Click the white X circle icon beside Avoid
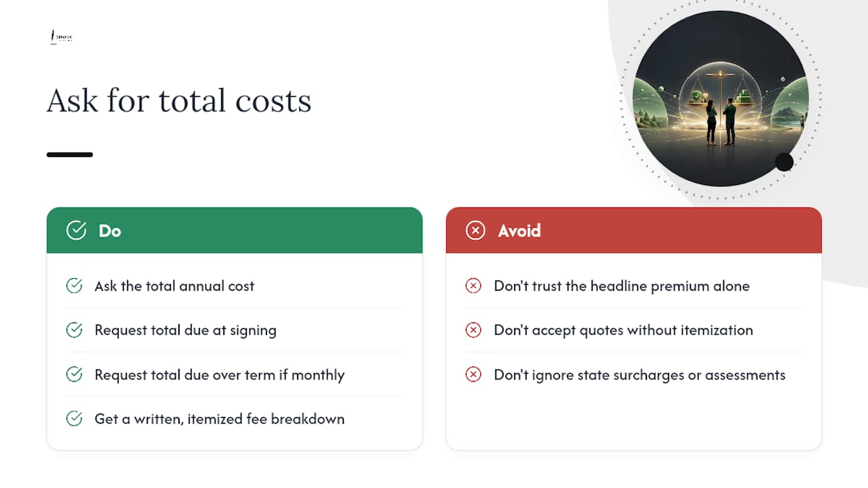Screen dimensions: 868x488 pos(475,230)
